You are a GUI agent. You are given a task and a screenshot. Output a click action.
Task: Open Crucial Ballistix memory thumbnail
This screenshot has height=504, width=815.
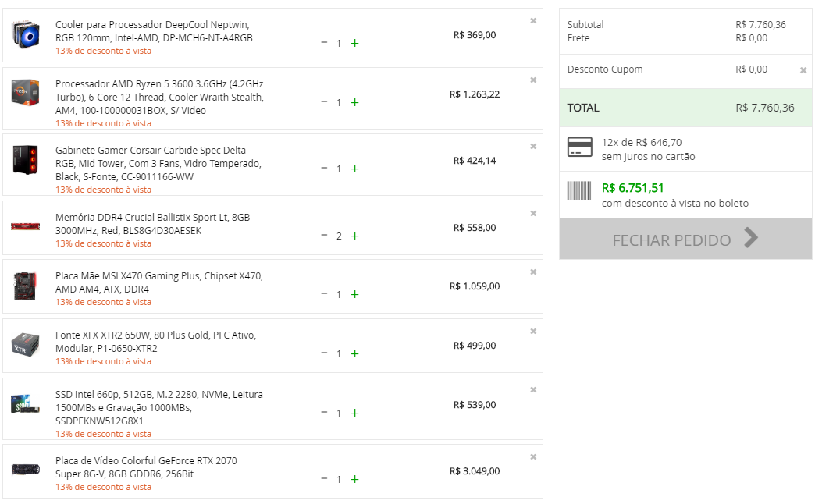click(x=26, y=226)
